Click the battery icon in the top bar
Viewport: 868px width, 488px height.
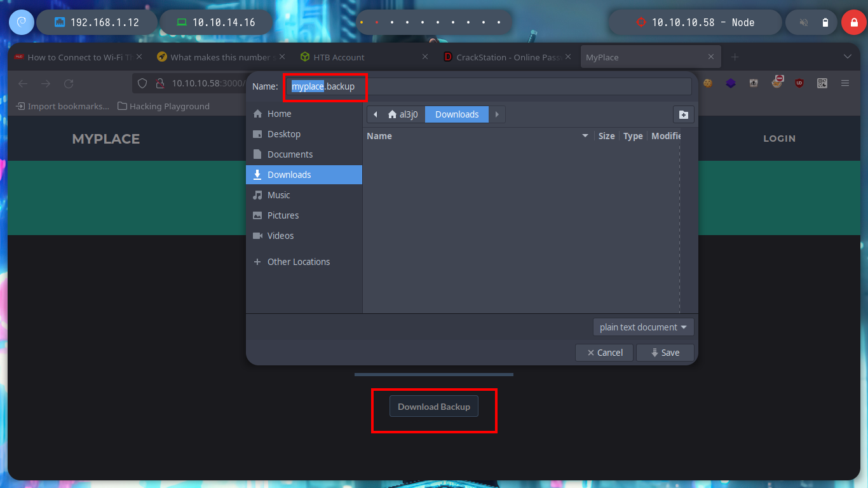pos(825,22)
